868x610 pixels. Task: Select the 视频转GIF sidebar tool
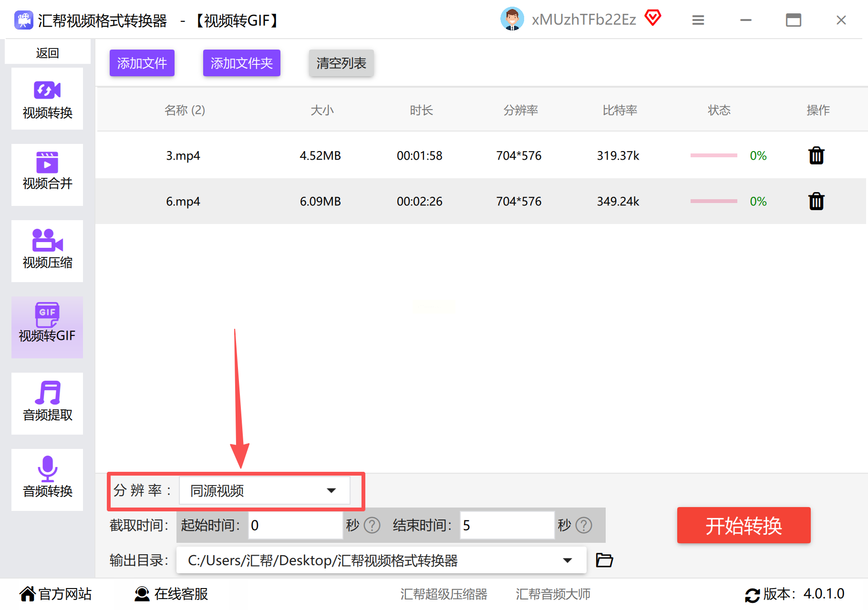pos(47,327)
